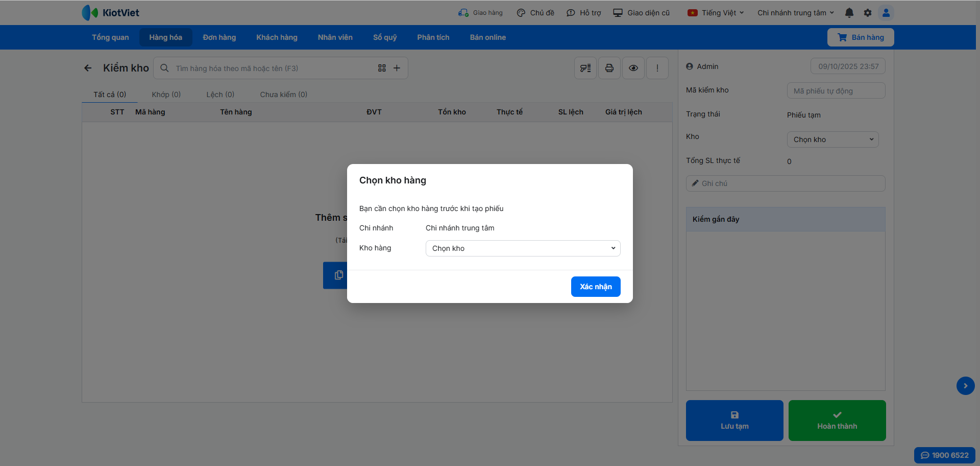980x466 pixels.
Task: Click the Lưu tạm button
Action: [x=734, y=421]
